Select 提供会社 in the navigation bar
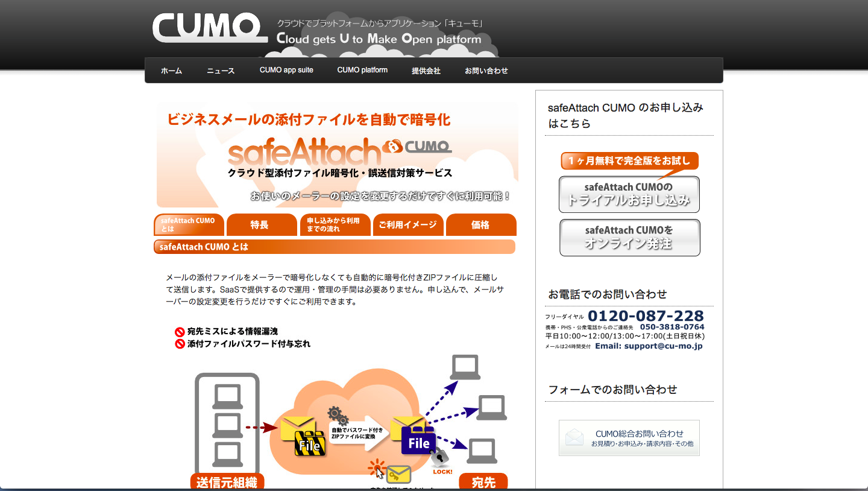 pyautogui.click(x=426, y=71)
